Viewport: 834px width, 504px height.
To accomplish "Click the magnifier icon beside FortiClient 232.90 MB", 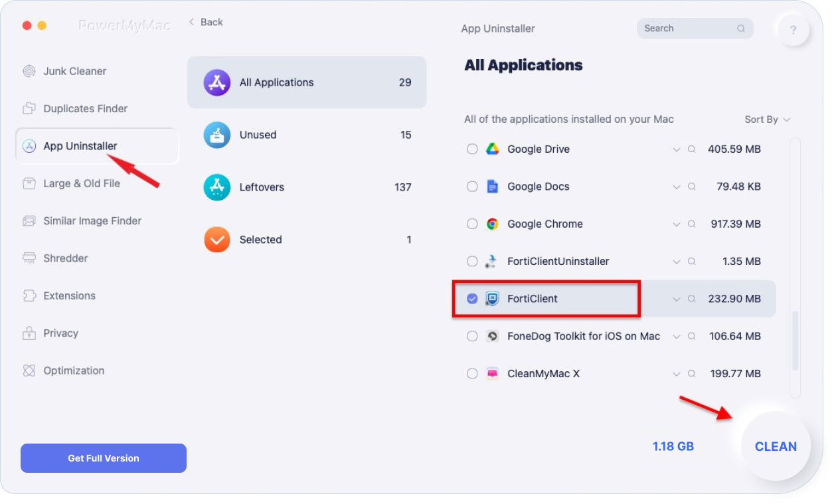I will (x=692, y=299).
